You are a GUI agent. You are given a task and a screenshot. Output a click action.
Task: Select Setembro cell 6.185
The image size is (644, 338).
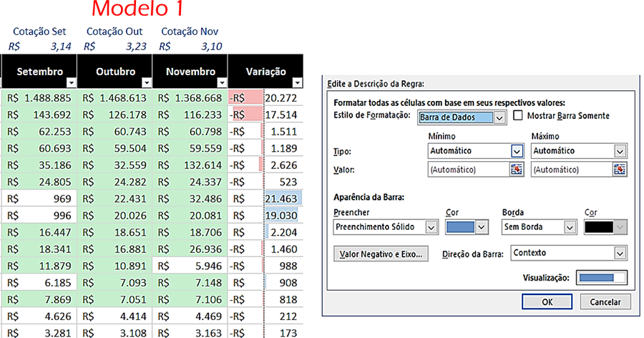click(39, 283)
